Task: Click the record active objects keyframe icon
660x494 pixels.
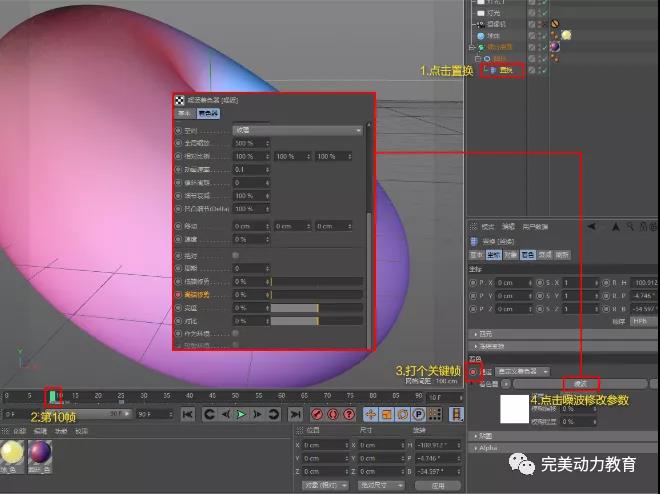Action: click(x=316, y=414)
